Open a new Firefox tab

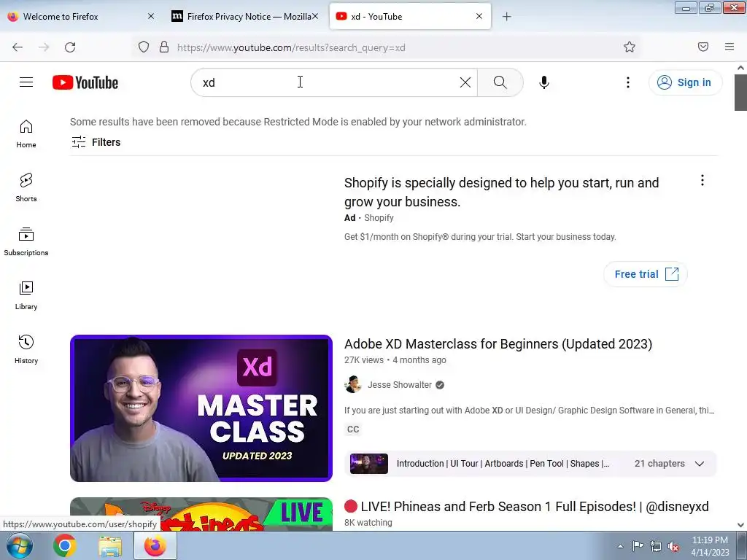coord(506,17)
